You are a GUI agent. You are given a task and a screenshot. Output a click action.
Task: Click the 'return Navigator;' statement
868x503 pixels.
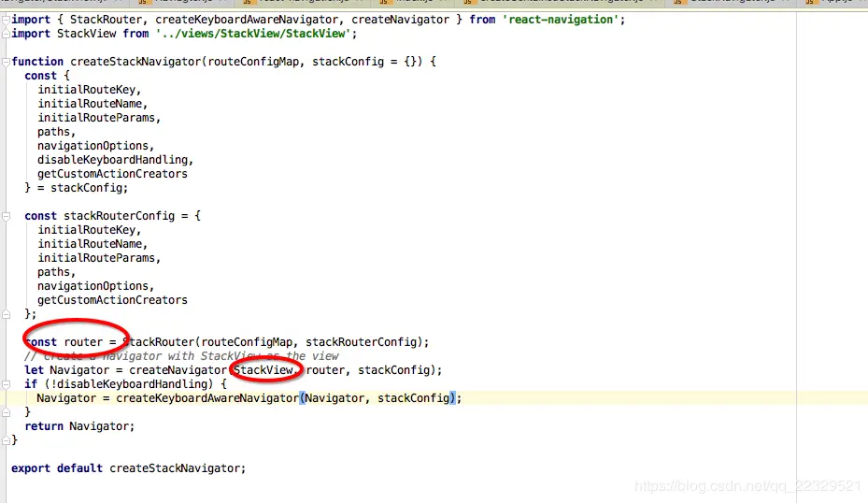79,426
